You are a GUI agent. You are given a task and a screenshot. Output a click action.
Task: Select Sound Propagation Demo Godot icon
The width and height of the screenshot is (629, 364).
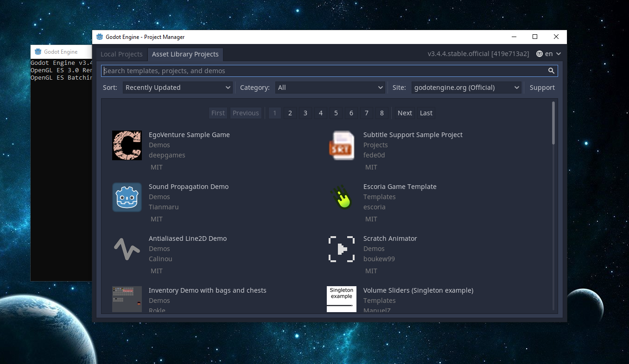click(127, 197)
